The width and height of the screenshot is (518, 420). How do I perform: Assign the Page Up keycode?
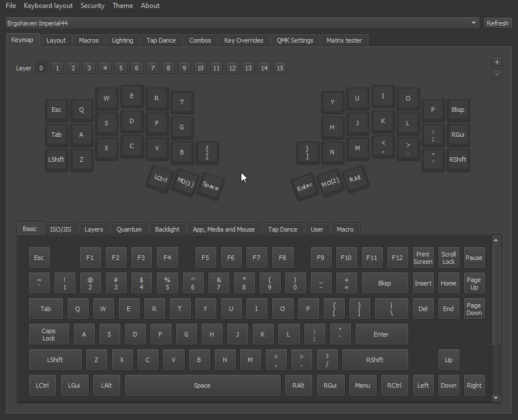tap(474, 283)
